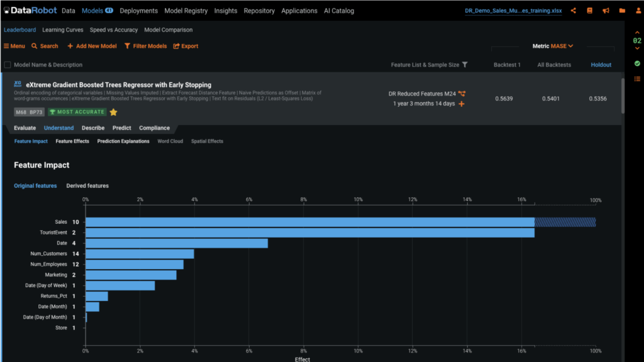Image resolution: width=644 pixels, height=362 pixels.
Task: Open the Model Comparison tab
Action: (169, 30)
